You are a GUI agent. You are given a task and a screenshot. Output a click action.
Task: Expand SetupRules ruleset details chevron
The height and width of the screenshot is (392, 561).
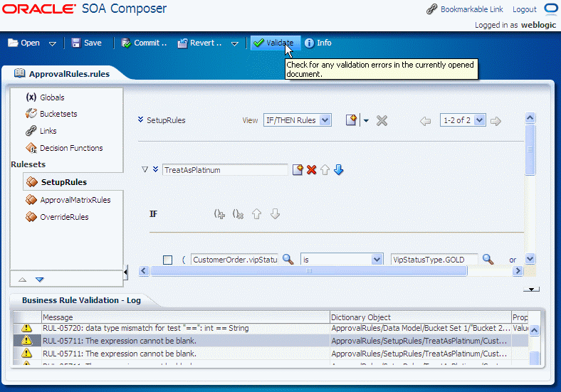[x=141, y=120]
